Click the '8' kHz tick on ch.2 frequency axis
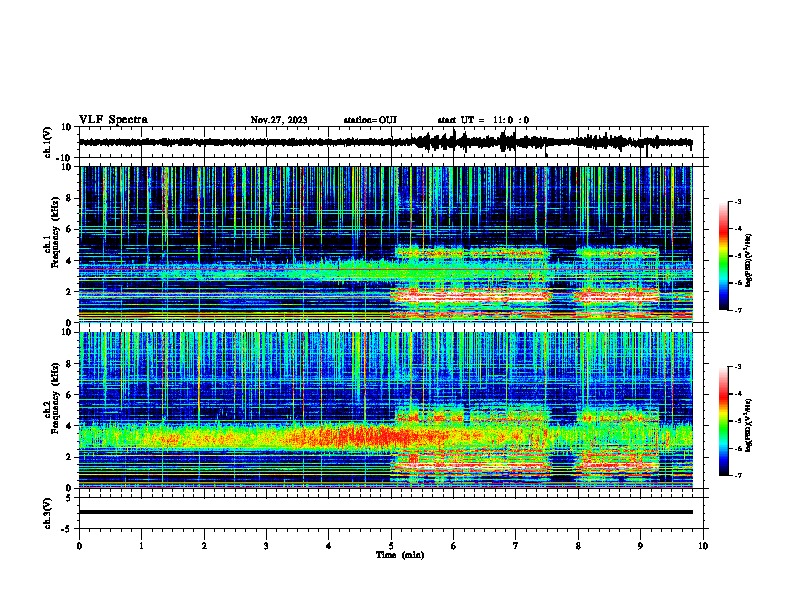792x612 pixels. (x=69, y=364)
